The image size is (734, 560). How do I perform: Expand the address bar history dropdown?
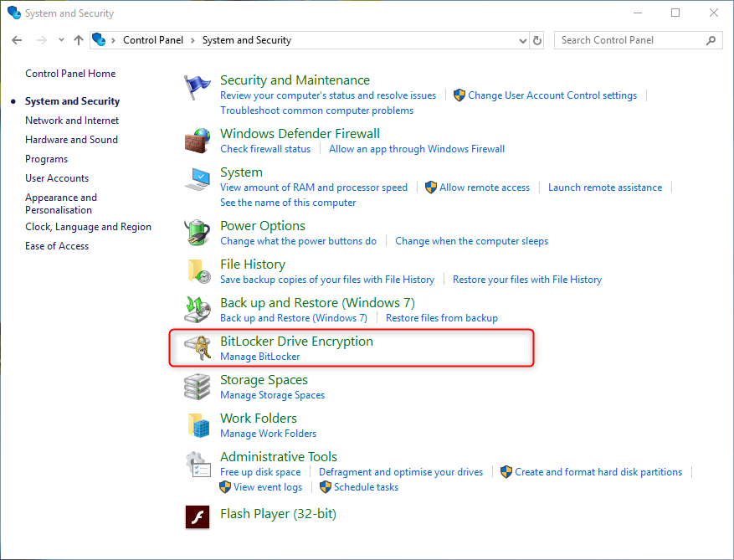[x=523, y=41]
